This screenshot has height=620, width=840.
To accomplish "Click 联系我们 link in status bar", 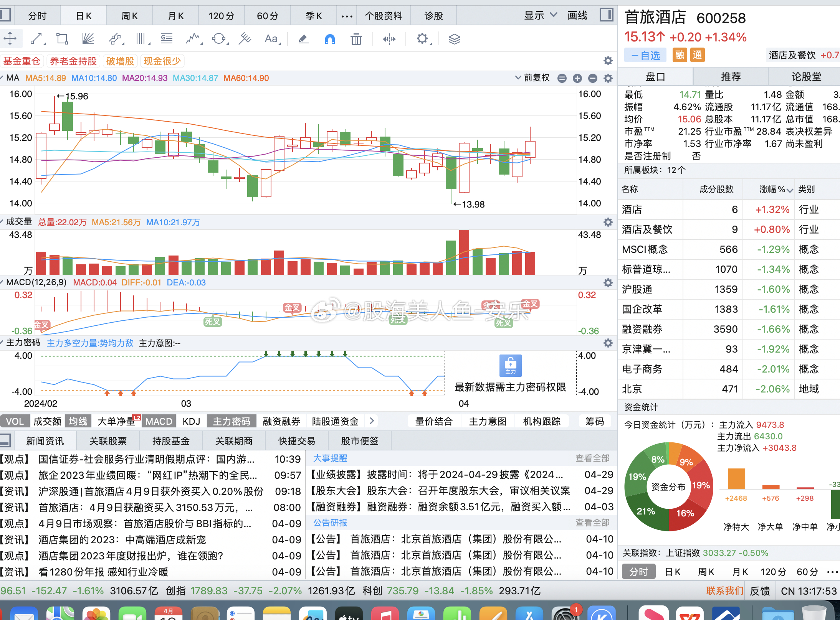I will point(725,590).
